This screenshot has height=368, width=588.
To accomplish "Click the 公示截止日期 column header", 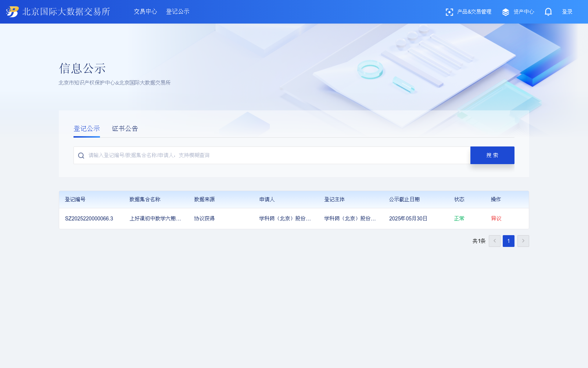I will (x=404, y=199).
